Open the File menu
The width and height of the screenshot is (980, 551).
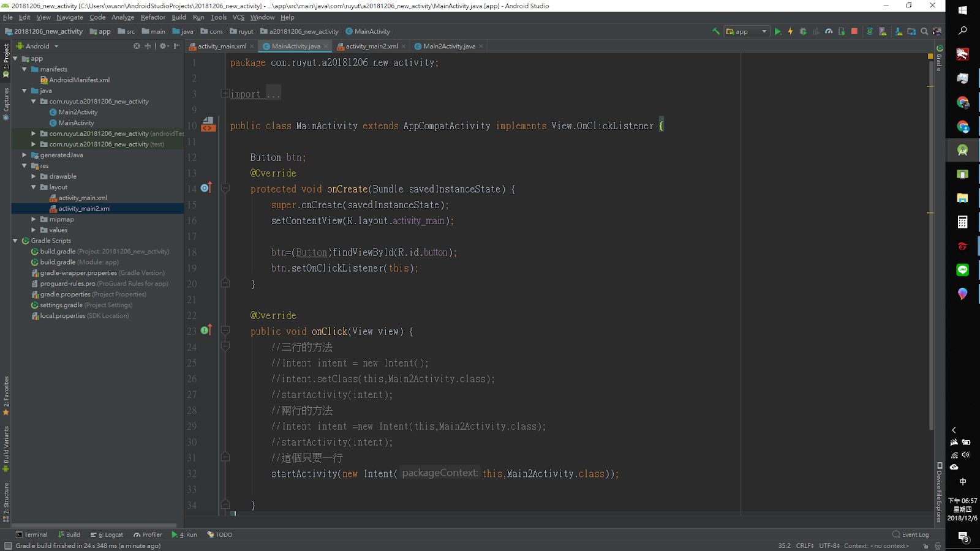pos(8,17)
